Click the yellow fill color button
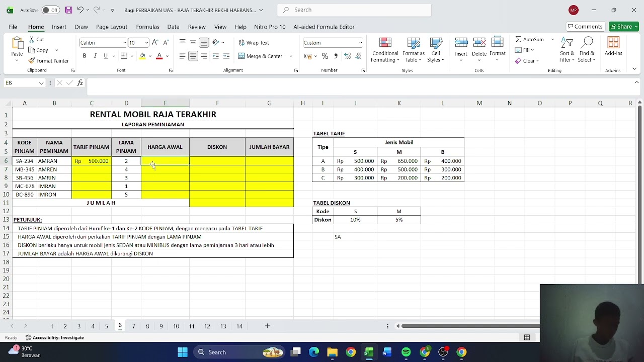Image resolution: width=644 pixels, height=362 pixels. pos(142,56)
